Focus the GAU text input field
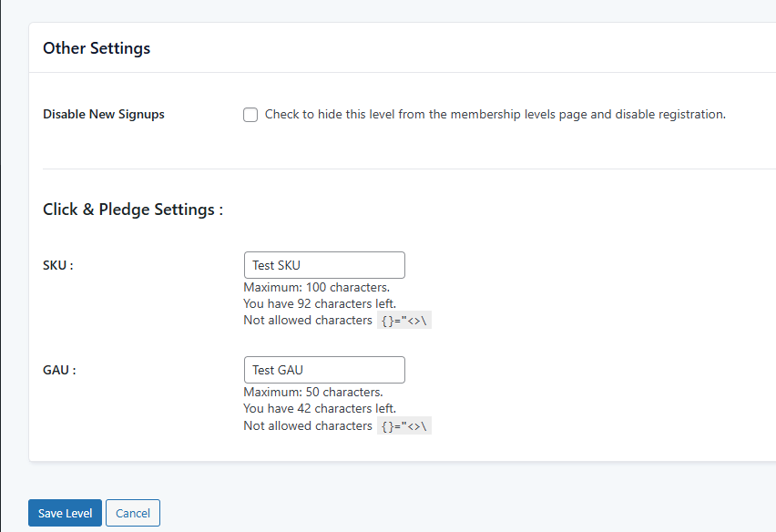Screen dimensions: 776x532 (x=324, y=370)
